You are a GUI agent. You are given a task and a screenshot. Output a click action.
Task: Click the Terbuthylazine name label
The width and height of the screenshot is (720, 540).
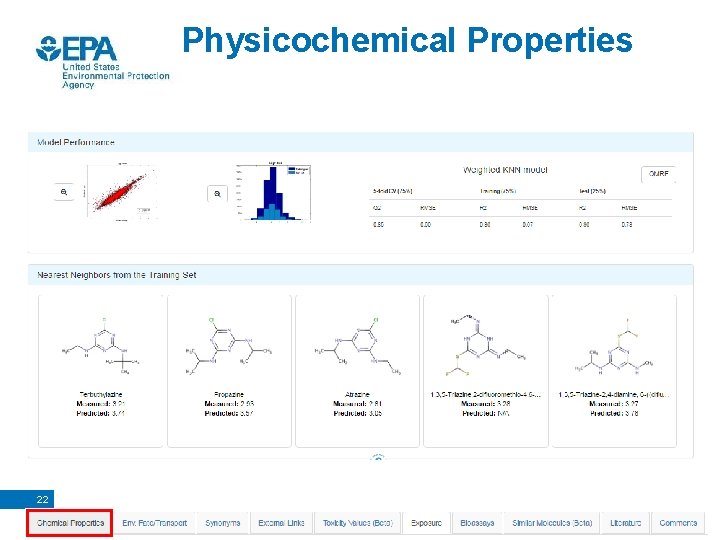101,394
